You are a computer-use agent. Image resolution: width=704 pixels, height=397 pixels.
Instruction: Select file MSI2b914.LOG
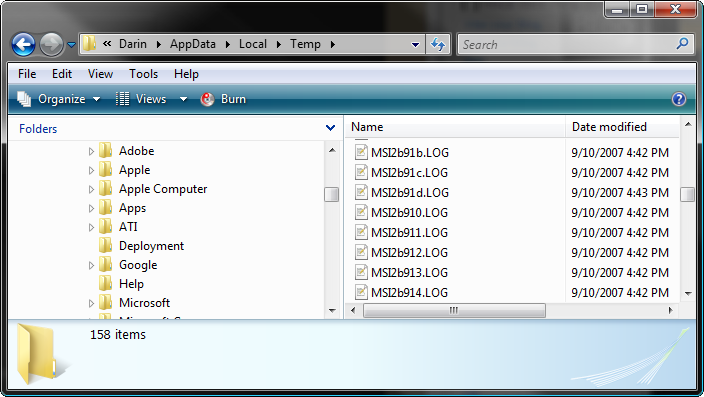coord(409,293)
